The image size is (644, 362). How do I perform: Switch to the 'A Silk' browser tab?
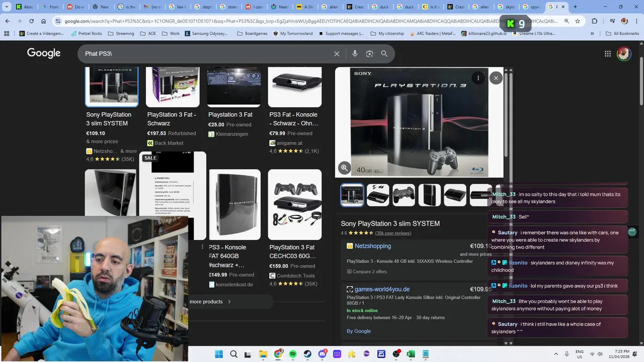[305, 7]
